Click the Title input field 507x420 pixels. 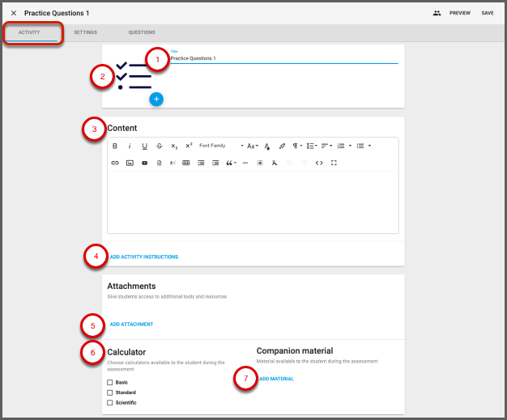click(283, 58)
